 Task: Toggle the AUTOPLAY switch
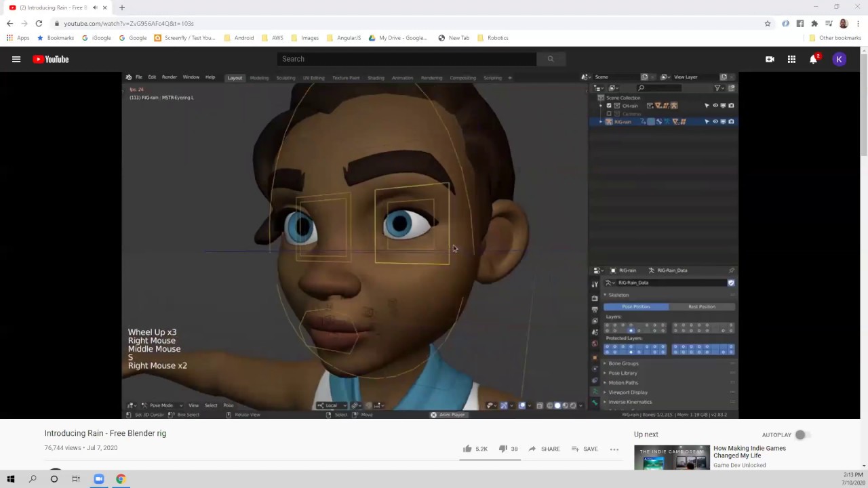pos(802,434)
